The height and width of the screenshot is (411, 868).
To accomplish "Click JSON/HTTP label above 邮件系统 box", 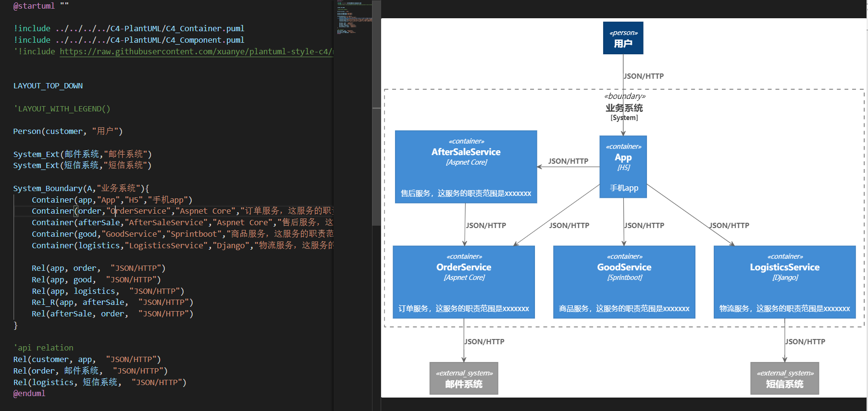I will 484,341.
